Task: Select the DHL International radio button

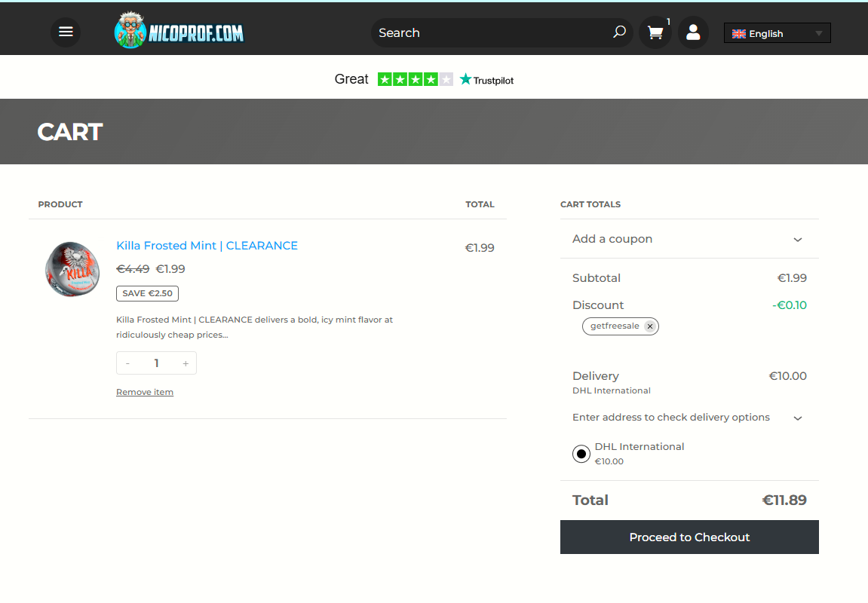Action: point(581,455)
